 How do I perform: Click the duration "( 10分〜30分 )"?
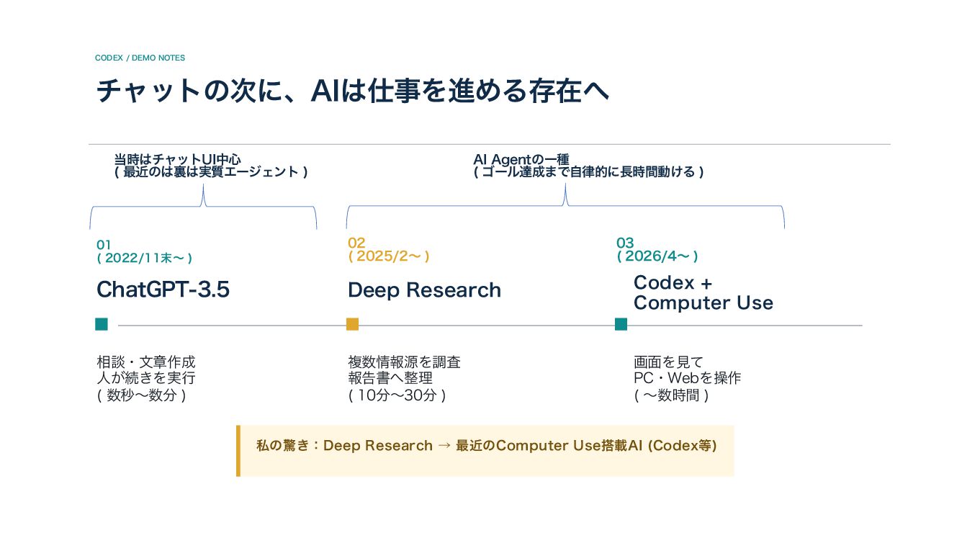pos(397,395)
